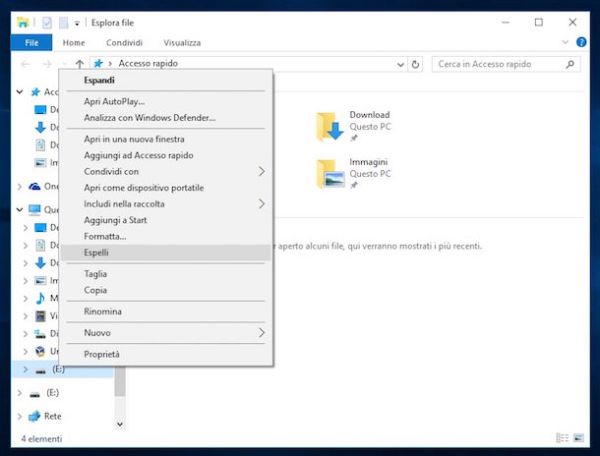Select Formatta... in the context menu
Screen dimensions: 600x456
click(105, 236)
